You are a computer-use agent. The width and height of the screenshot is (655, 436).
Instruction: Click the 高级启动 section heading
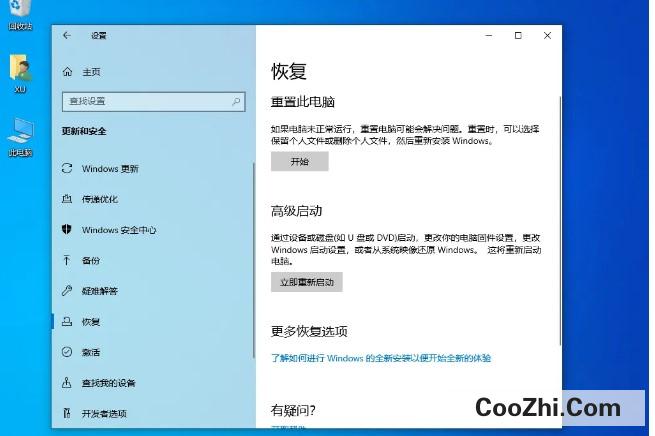click(x=297, y=211)
